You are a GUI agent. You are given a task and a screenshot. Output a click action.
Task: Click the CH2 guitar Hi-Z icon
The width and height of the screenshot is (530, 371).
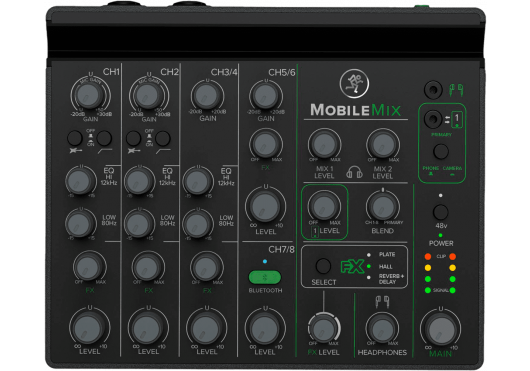(x=134, y=150)
